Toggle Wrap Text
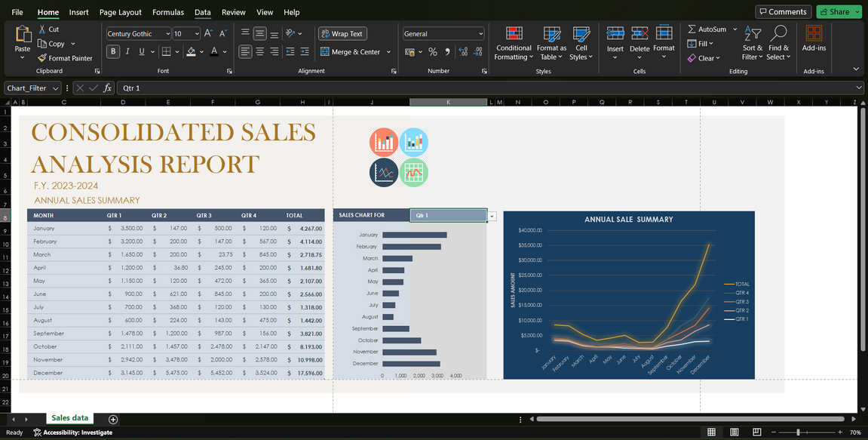868x440 pixels. pos(342,34)
